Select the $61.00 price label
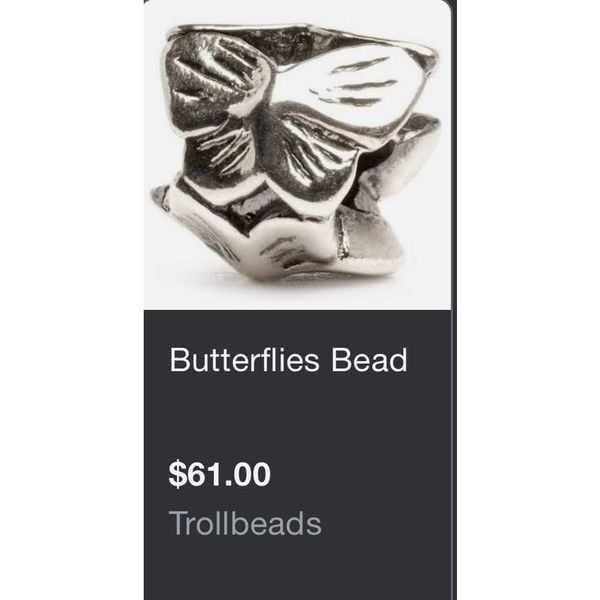The width and height of the screenshot is (600, 600). tap(220, 474)
